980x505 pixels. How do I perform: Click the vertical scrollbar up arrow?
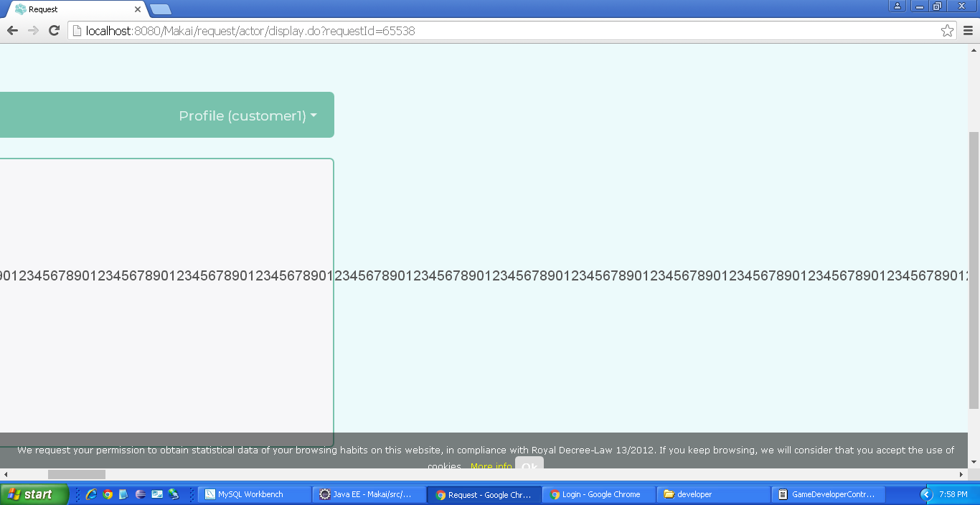point(974,50)
